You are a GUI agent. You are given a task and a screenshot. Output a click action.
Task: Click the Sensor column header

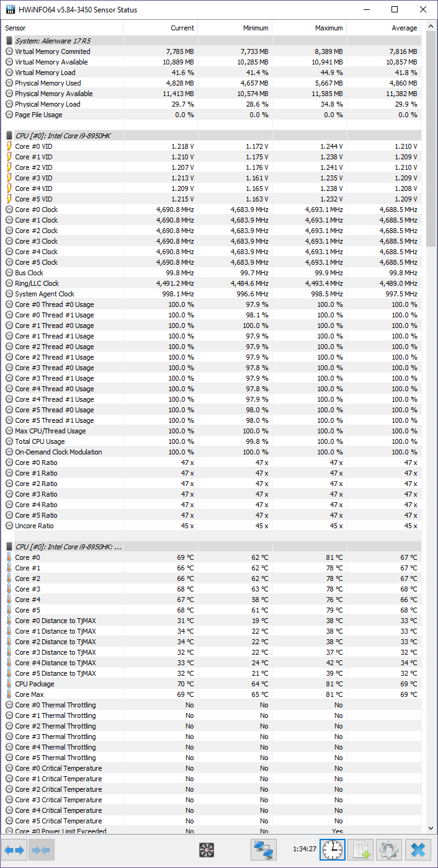click(62, 28)
